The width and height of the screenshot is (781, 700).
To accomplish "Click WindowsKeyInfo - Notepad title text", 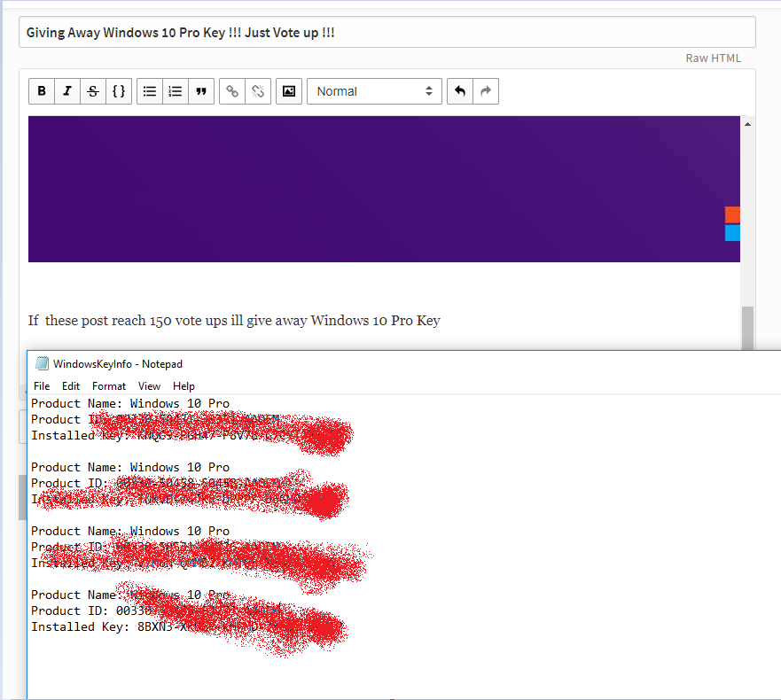I will (x=118, y=364).
